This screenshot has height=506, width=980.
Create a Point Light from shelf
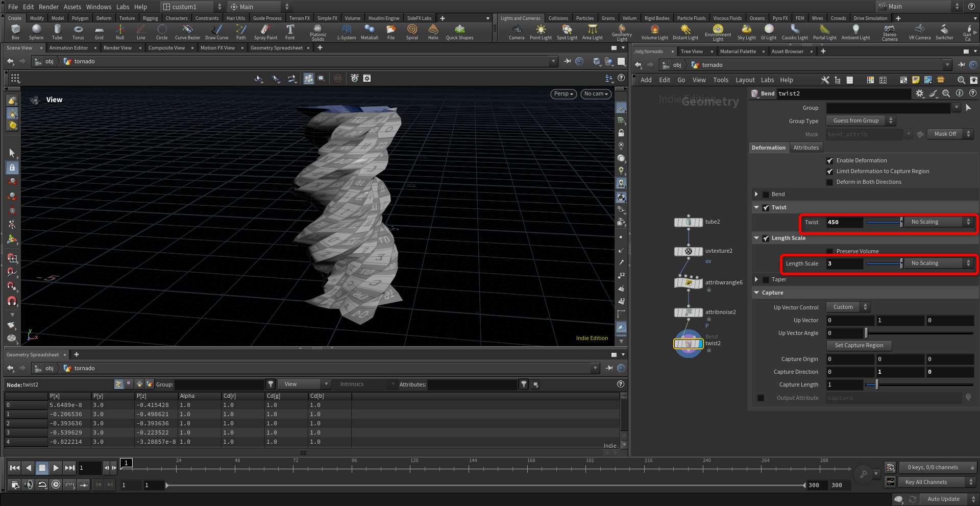541,32
